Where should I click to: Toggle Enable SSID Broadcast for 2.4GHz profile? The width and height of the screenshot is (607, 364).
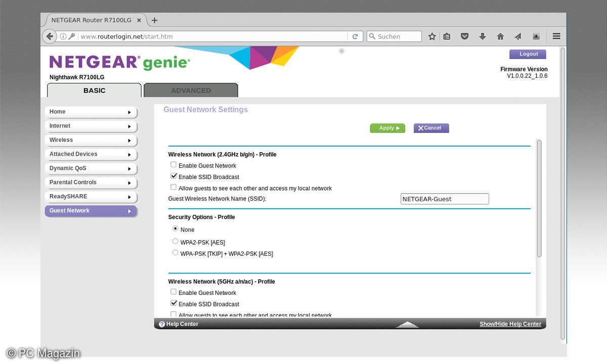(174, 176)
